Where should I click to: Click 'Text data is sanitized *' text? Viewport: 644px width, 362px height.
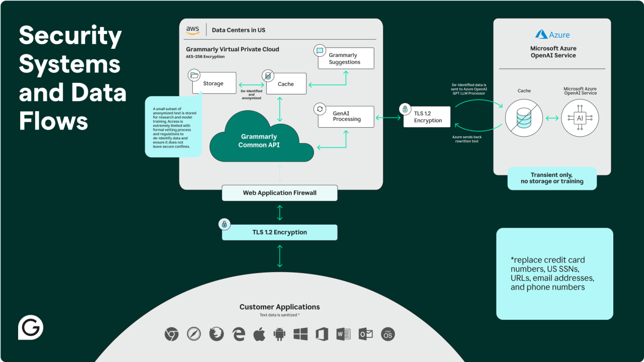coord(279,315)
